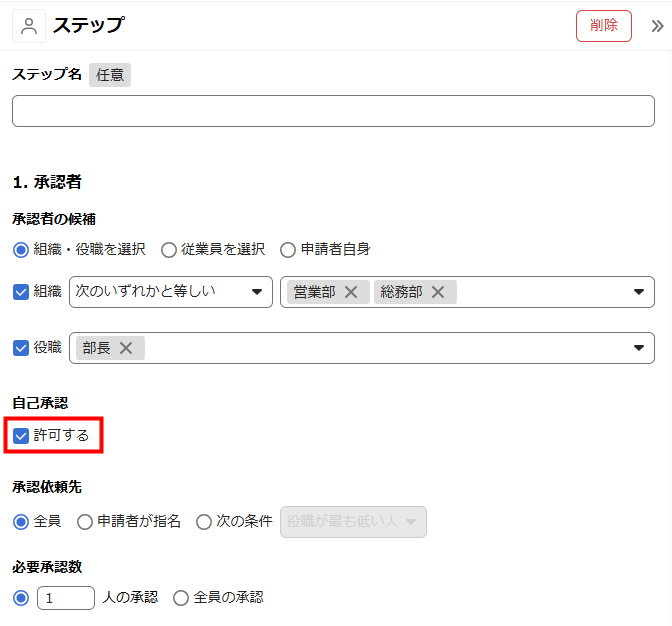Select 組織・役職を選択 radio option
The image size is (672, 626).
(21, 249)
